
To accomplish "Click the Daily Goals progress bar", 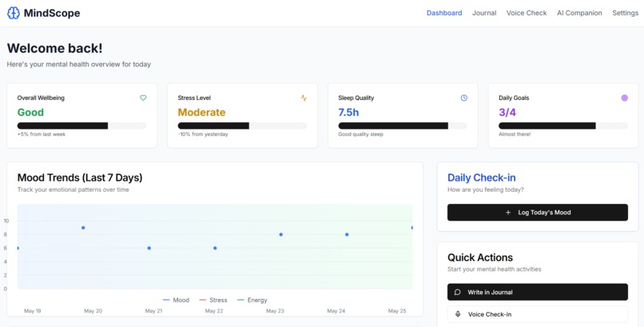I will coord(563,126).
